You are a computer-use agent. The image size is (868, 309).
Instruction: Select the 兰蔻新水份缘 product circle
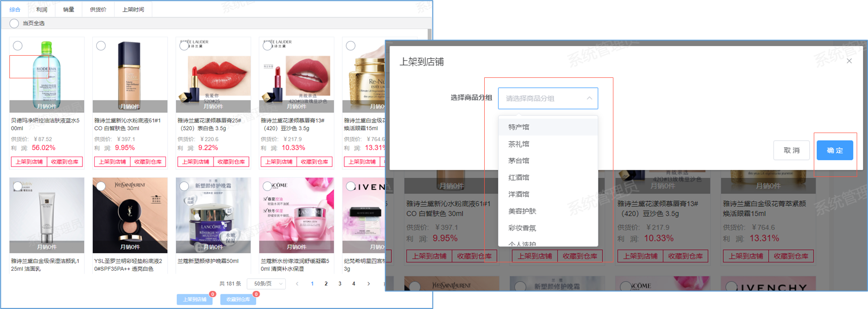[x=267, y=186]
